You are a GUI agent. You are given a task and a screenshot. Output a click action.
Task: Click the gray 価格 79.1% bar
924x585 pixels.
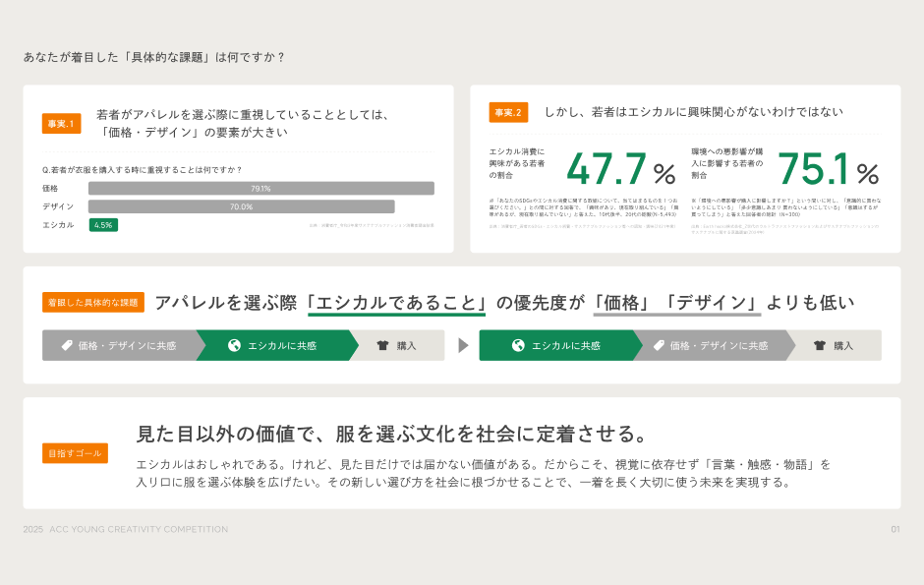pyautogui.click(x=261, y=189)
